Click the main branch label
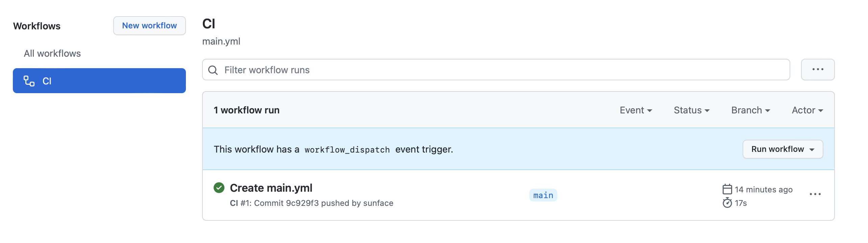This screenshot has width=868, height=243. click(x=543, y=195)
